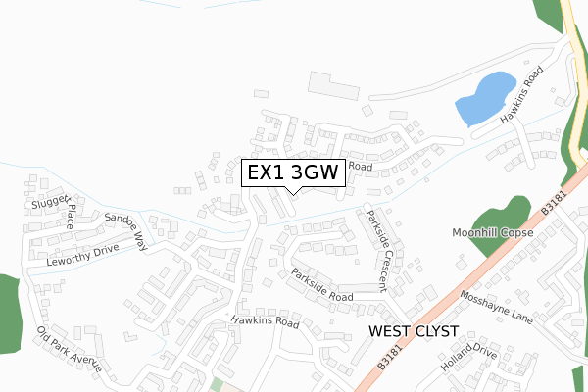Screen dimensions: 588x392
Task: Click the Hawkins Road label at bottom center
Action: pos(266,321)
